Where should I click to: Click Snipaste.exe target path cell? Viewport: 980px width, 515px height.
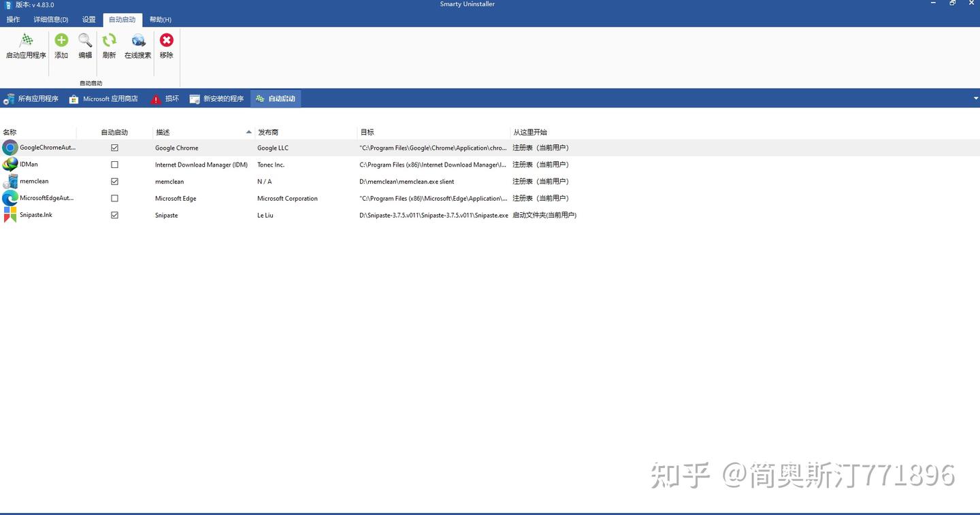click(434, 215)
